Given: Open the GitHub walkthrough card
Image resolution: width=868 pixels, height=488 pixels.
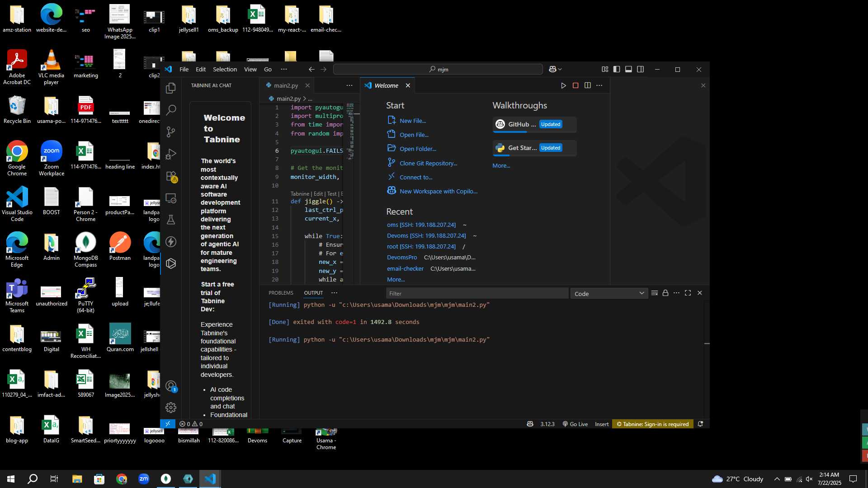Looking at the screenshot, I should (x=534, y=124).
